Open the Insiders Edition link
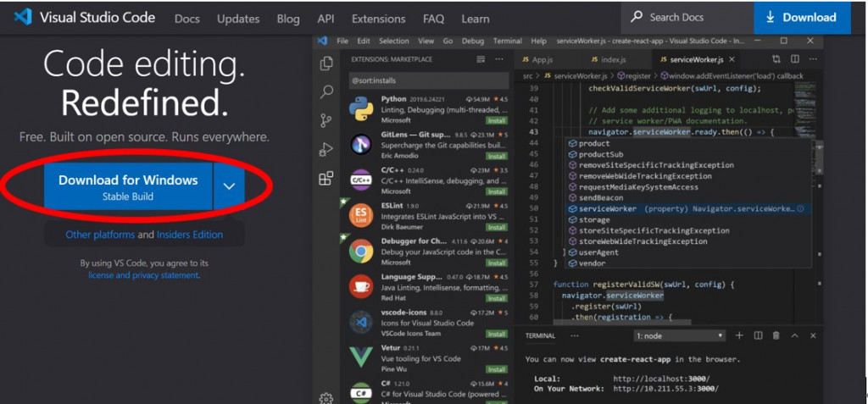This screenshot has width=868, height=404. pos(190,235)
